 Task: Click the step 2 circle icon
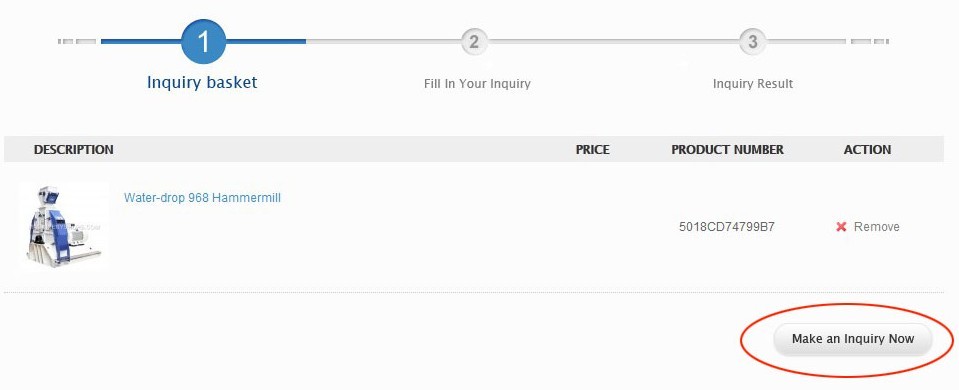click(x=474, y=42)
